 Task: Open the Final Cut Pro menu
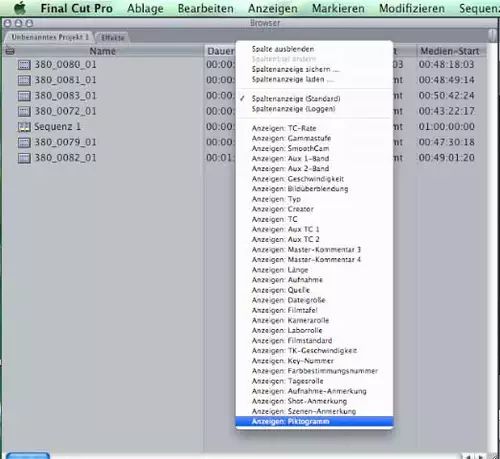click(x=77, y=8)
